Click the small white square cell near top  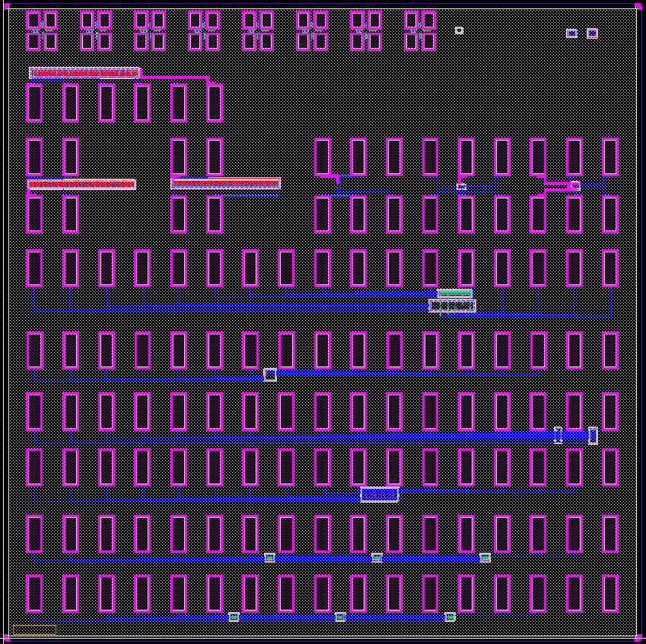point(459,30)
